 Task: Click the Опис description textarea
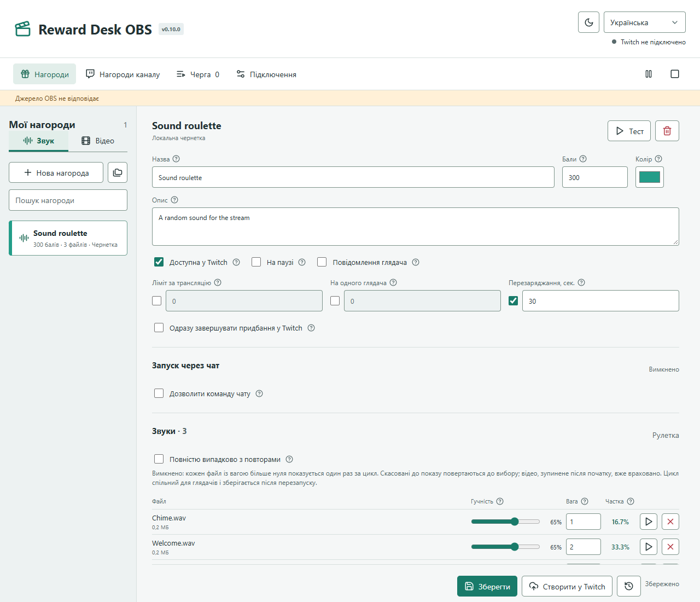(x=416, y=227)
